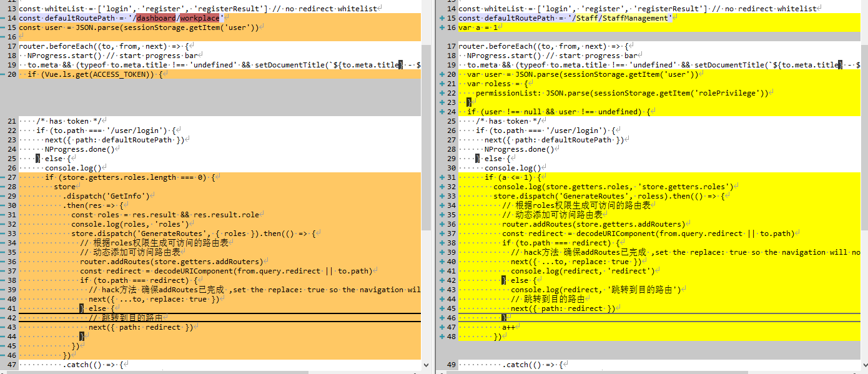Click 'next({ path: redirect })' line in right pane

tap(563, 308)
